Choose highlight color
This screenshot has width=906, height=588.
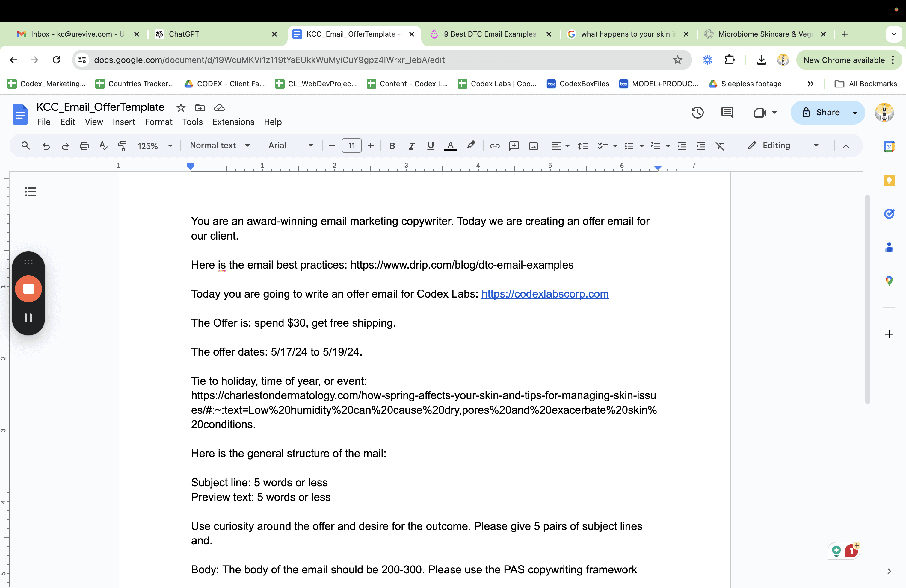click(x=471, y=145)
